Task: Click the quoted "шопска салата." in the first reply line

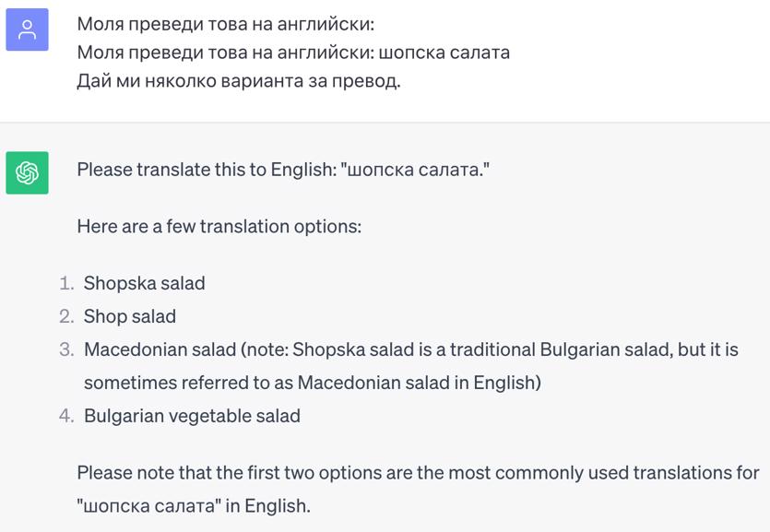Action: point(416,170)
